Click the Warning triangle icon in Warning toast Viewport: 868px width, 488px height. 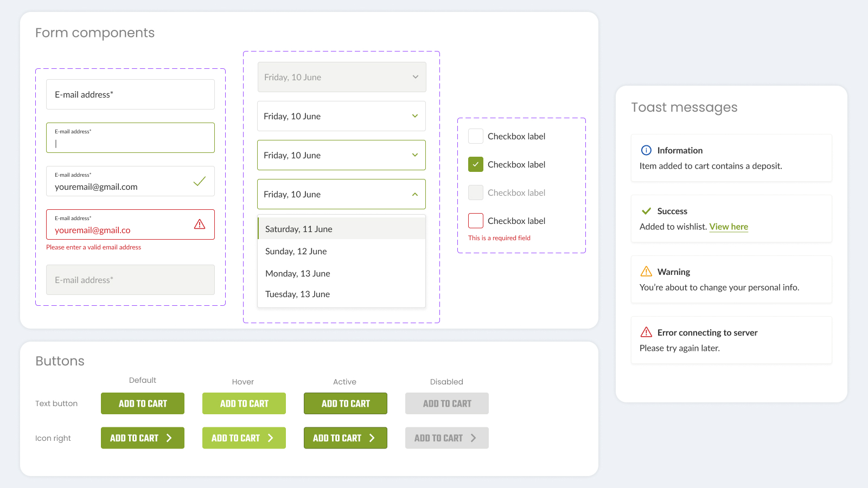pos(646,272)
